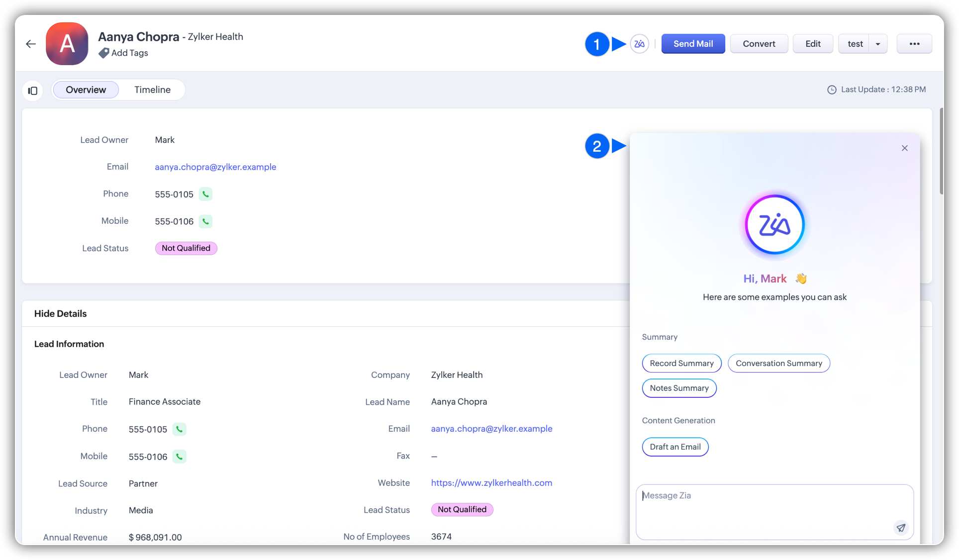The height and width of the screenshot is (560, 959).
Task: Select the Draft an Email suggestion
Action: 675,447
